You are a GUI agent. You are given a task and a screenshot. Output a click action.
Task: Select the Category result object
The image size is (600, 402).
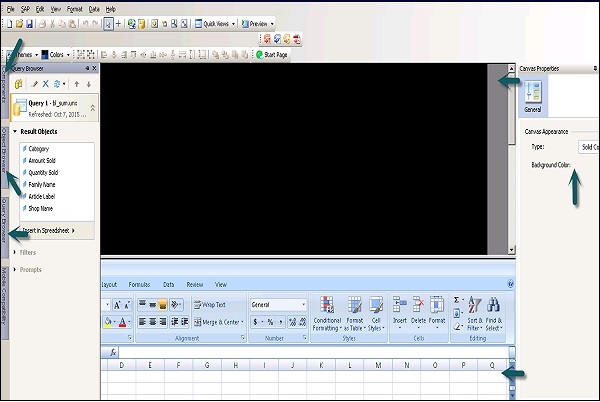[39, 149]
